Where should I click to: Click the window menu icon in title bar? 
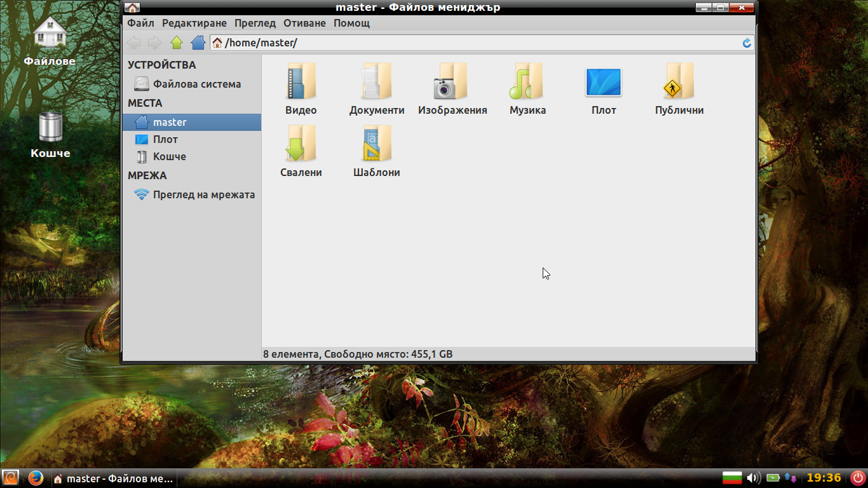[132, 8]
